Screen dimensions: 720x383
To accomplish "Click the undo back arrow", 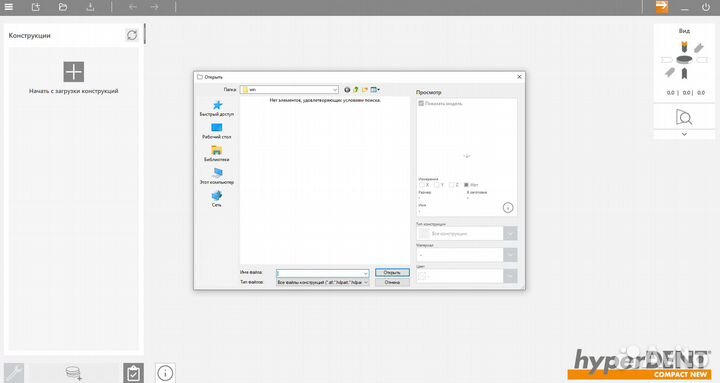I will click(x=133, y=7).
